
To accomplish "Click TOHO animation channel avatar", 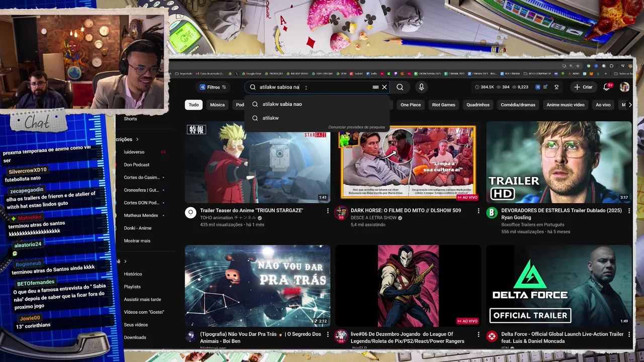I will point(191,212).
